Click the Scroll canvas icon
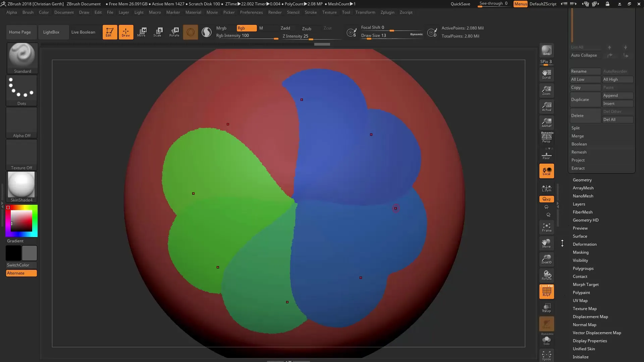 pyautogui.click(x=546, y=74)
